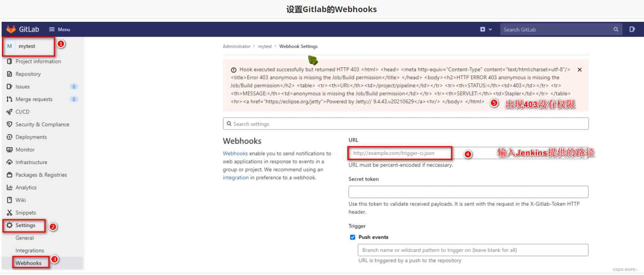Focus the Search settings field

point(406,124)
